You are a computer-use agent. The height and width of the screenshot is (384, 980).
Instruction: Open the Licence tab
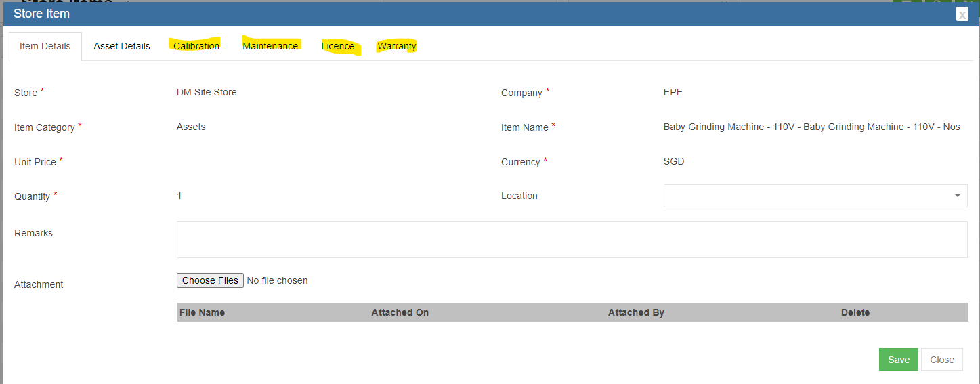(338, 46)
